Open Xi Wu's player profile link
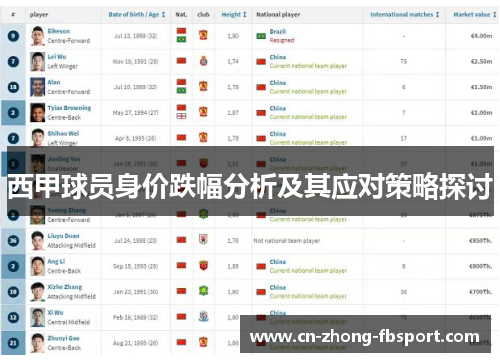Screen dimensions: 500x362 tap(55, 313)
